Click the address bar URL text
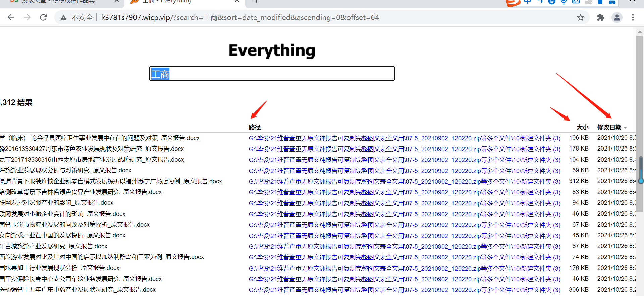This screenshot has width=644, height=296. pos(240,17)
